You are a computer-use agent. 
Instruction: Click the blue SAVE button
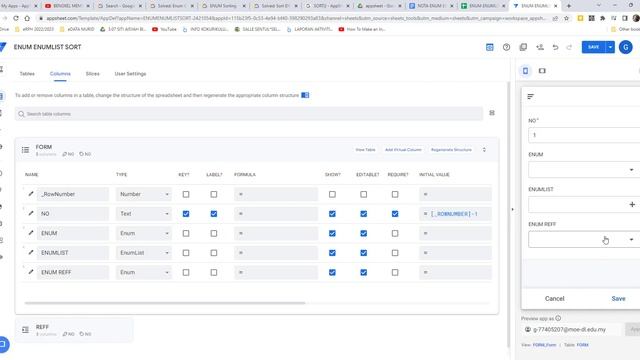[593, 47]
